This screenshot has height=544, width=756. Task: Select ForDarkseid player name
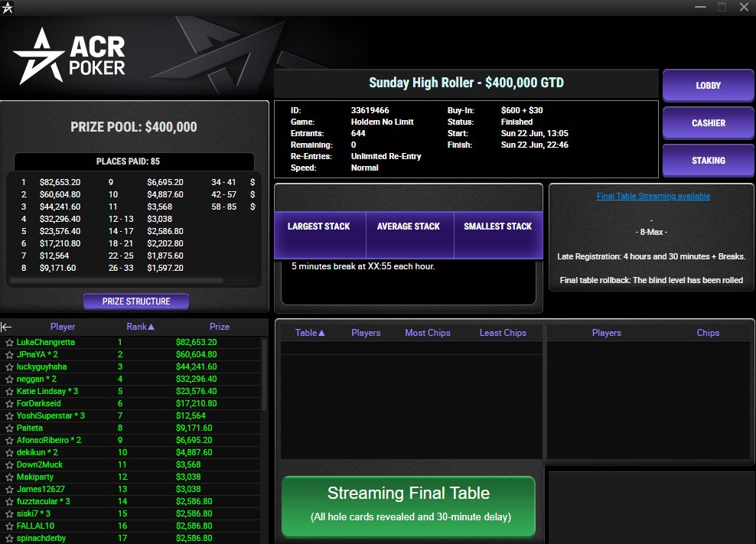coord(38,404)
